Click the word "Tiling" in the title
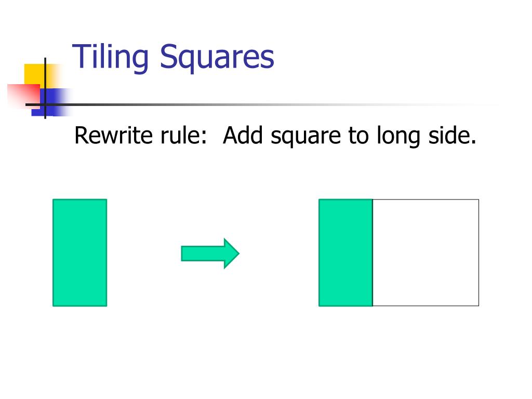 (110, 57)
